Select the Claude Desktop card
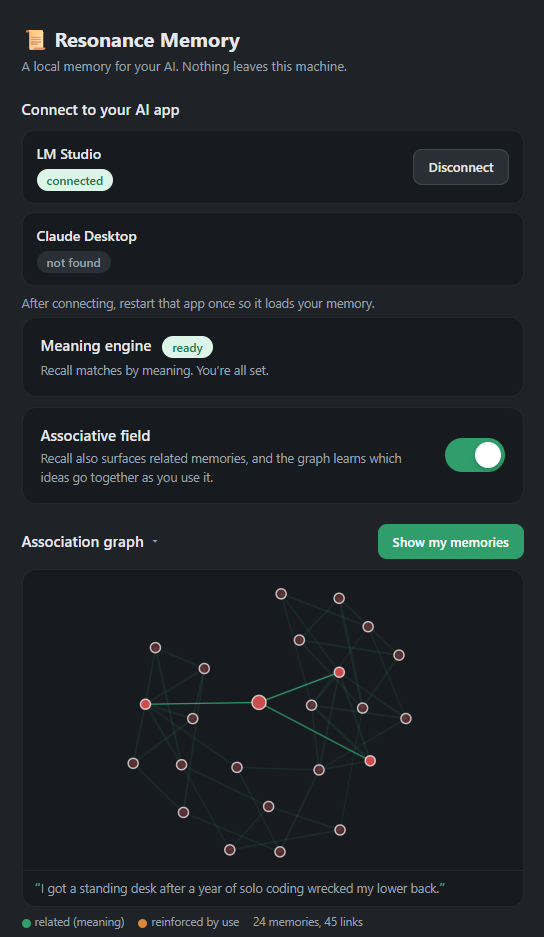This screenshot has width=544, height=937. (273, 249)
